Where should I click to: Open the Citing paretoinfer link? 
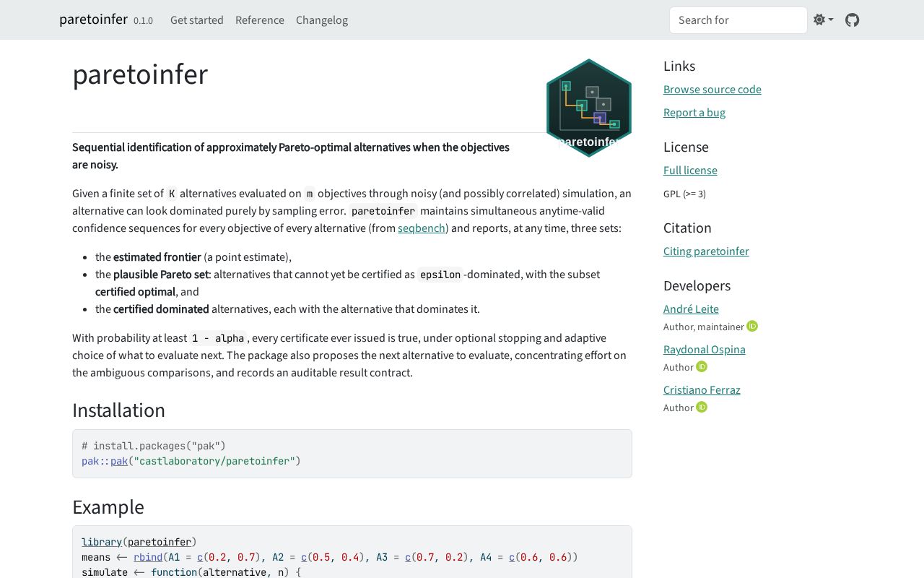[x=706, y=251]
